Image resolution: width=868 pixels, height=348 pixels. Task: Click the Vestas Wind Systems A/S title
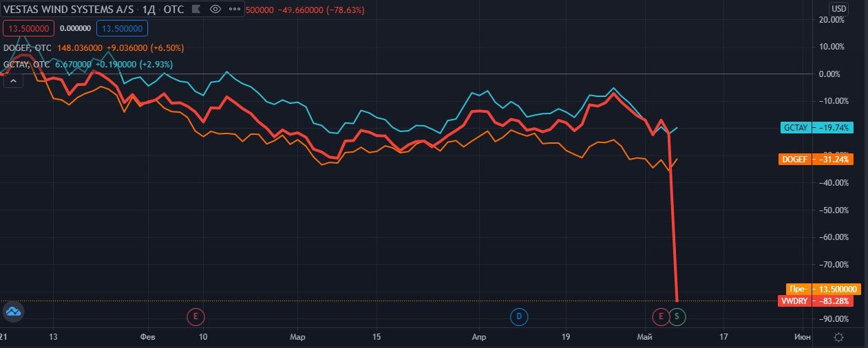67,10
